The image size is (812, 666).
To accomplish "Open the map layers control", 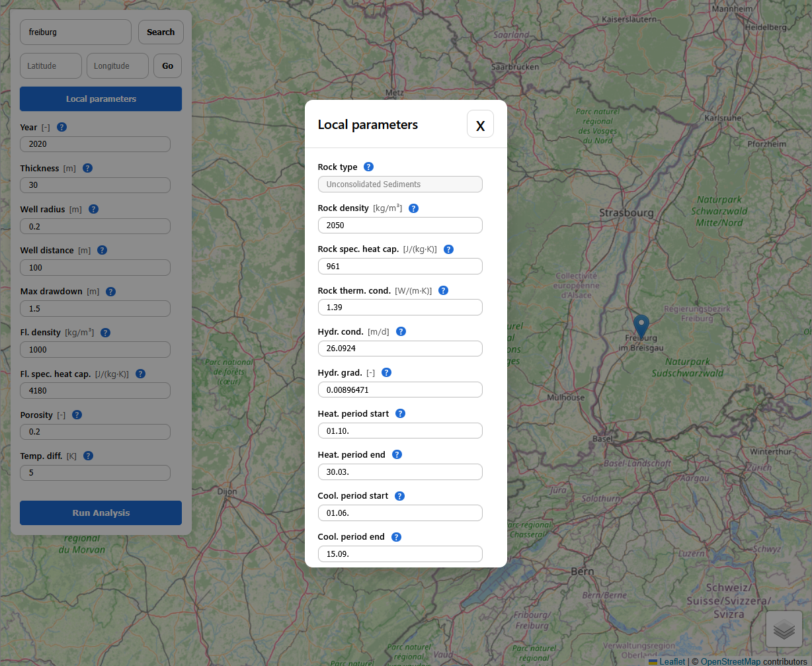I will point(784,629).
